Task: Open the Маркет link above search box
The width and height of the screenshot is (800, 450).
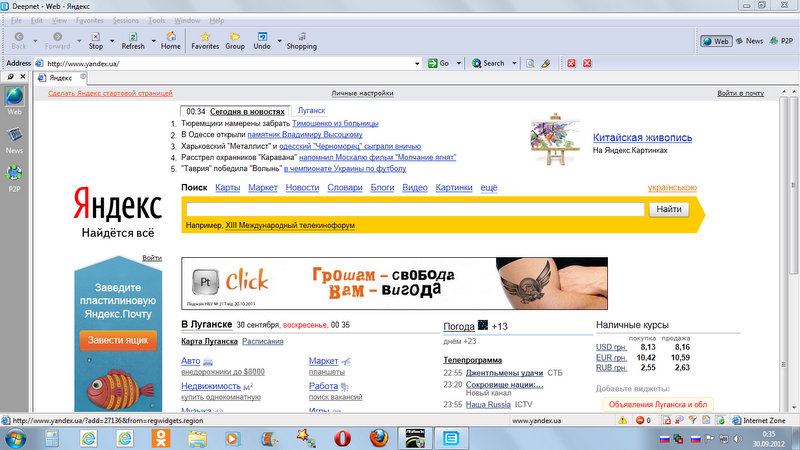Action: pos(263,188)
